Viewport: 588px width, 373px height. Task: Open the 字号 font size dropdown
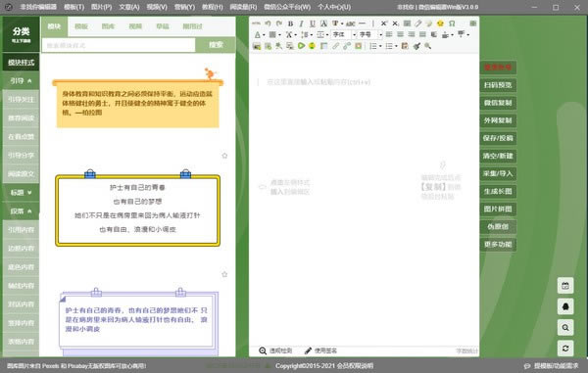point(370,35)
